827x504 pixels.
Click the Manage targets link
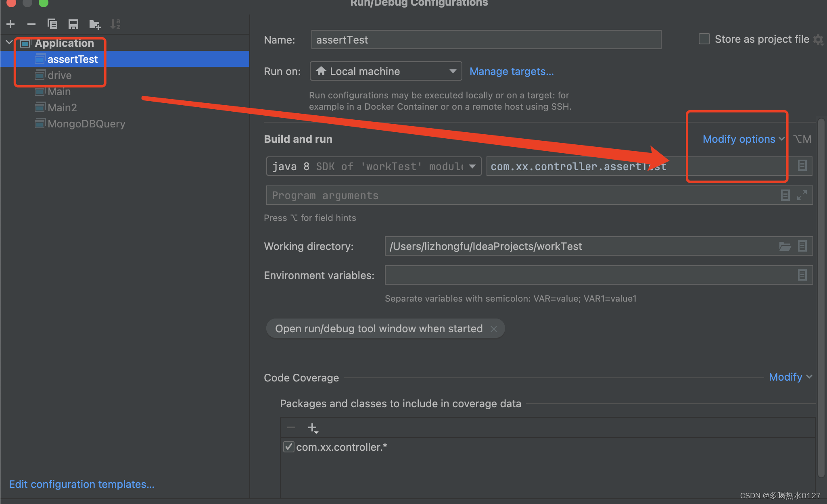coord(512,71)
